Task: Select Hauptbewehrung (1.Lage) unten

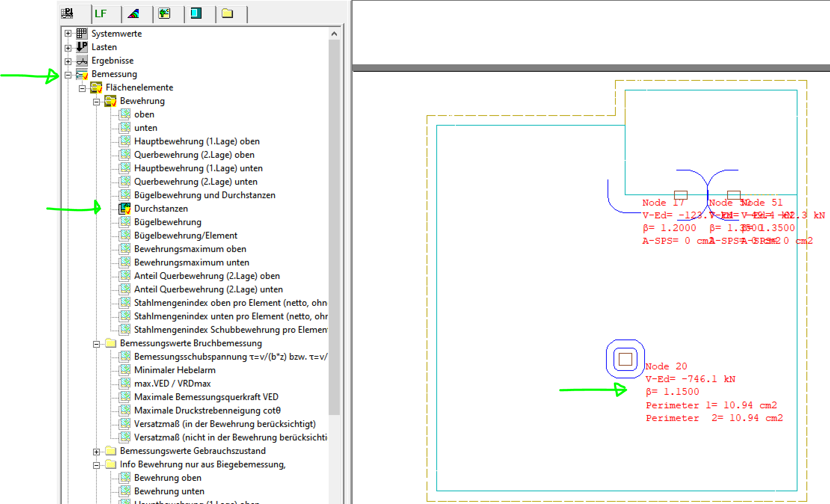Action: 198,168
